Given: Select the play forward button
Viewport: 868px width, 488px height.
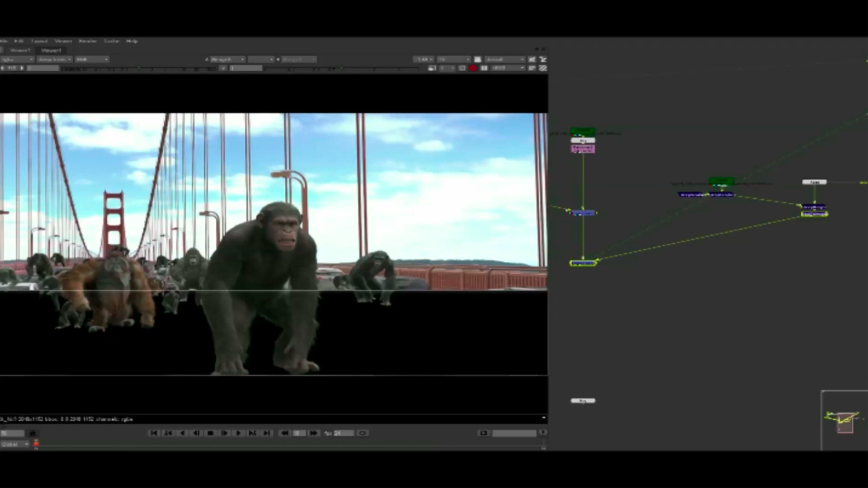Looking at the screenshot, I should [x=238, y=433].
